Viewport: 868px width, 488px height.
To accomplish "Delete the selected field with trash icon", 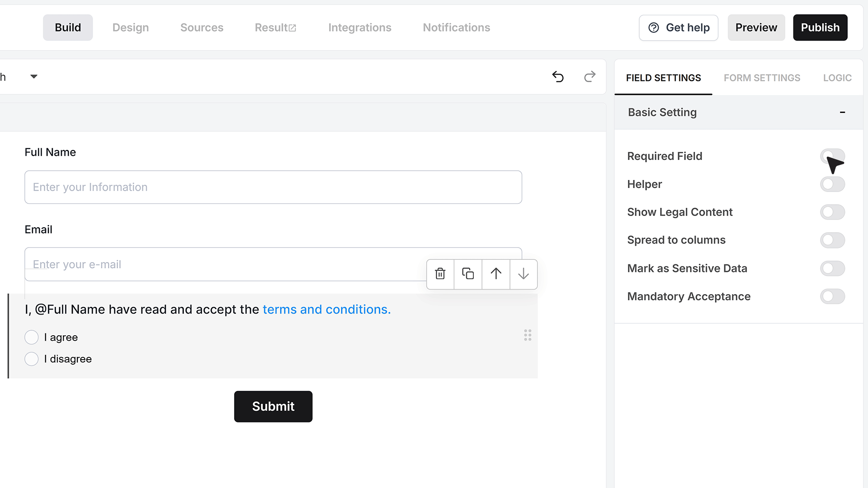I will click(440, 274).
